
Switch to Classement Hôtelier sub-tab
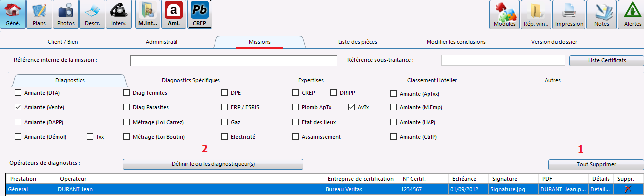432,80
